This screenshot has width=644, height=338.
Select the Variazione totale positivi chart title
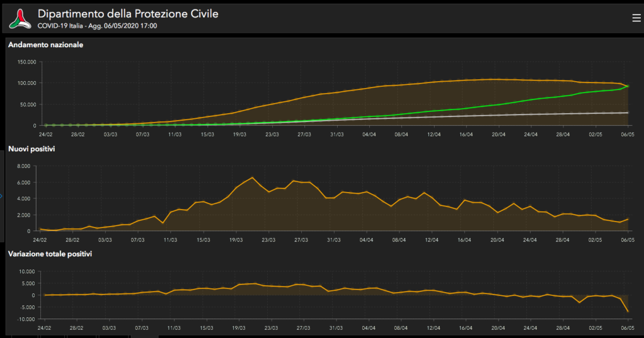pos(50,254)
